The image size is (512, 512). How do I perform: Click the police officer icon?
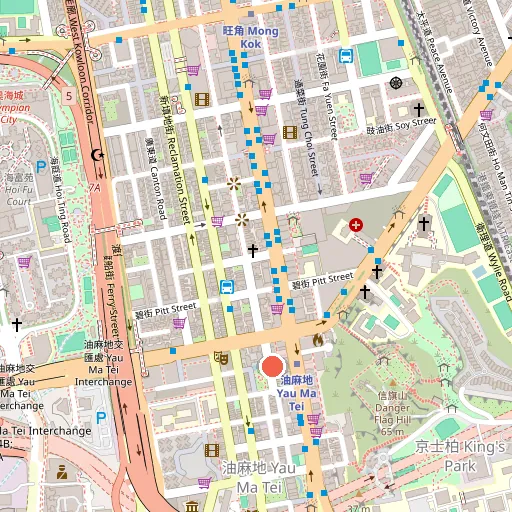pyautogui.click(x=62, y=472)
